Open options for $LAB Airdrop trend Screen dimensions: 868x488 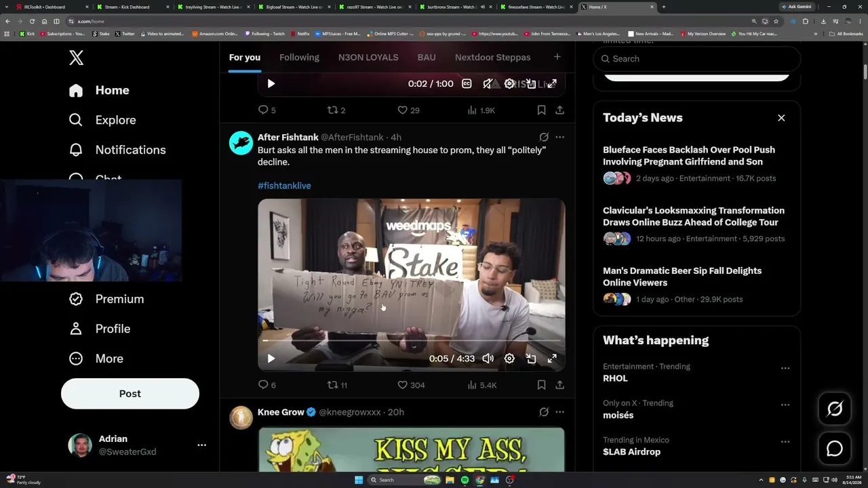pyautogui.click(x=785, y=442)
